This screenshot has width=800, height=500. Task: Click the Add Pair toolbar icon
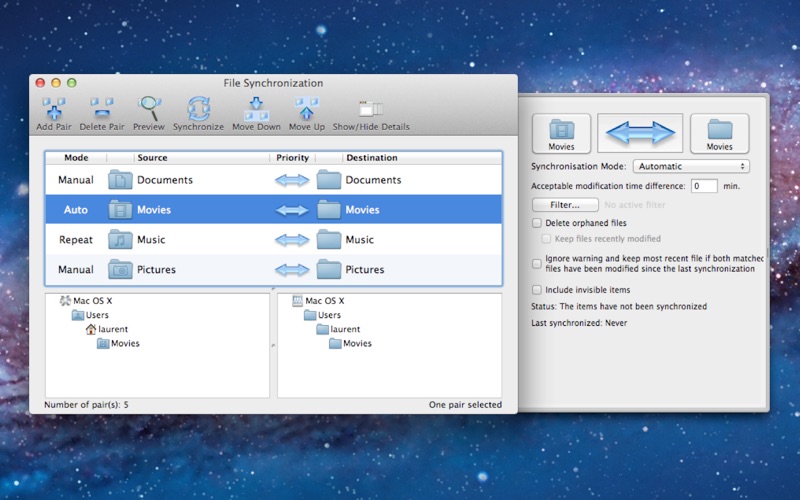[x=52, y=108]
